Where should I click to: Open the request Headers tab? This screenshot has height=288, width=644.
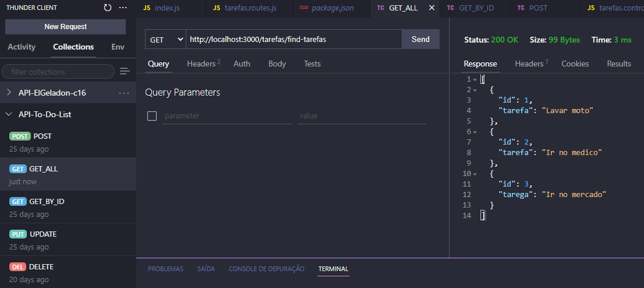(203, 64)
